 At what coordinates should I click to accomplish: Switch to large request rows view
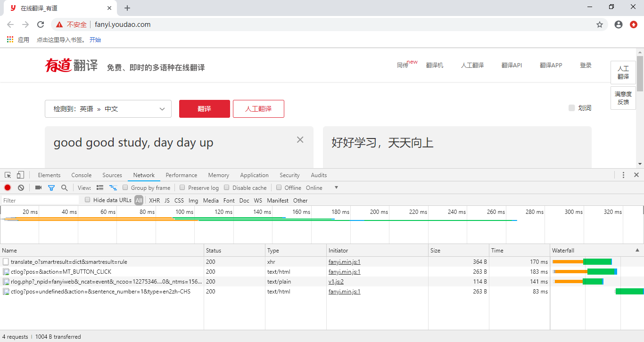(100, 187)
